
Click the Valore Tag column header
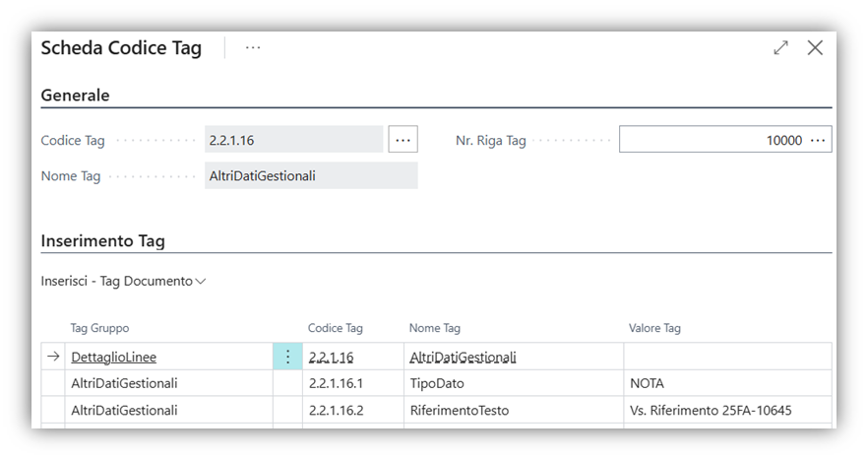click(x=654, y=328)
